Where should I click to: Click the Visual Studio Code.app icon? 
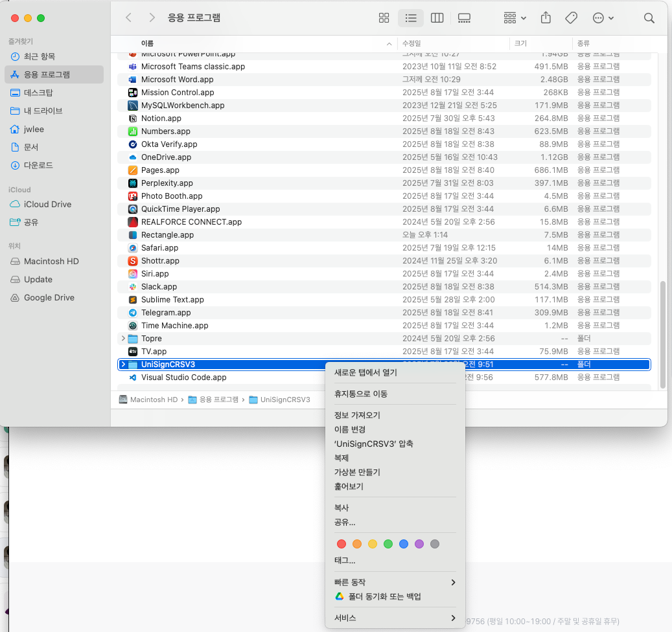click(x=133, y=378)
